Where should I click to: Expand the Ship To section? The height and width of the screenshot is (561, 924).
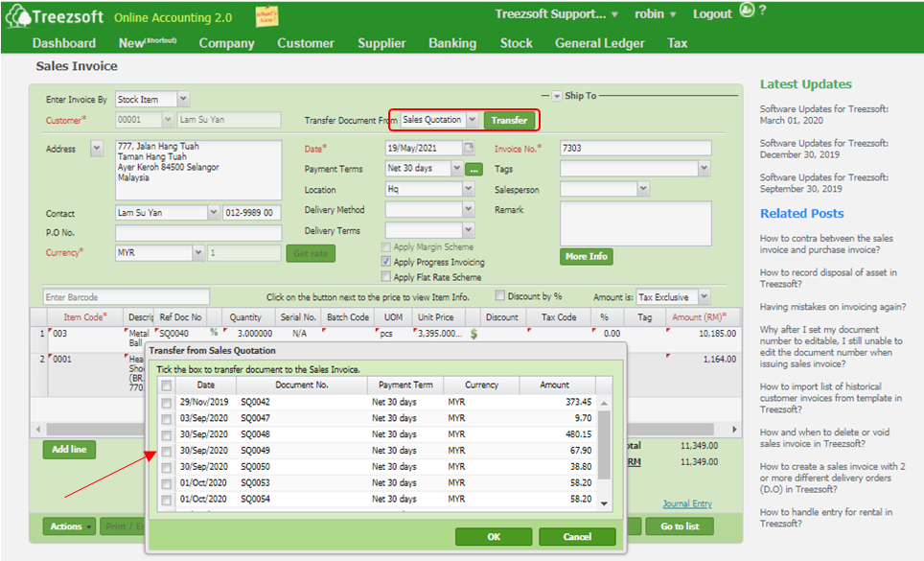[557, 96]
